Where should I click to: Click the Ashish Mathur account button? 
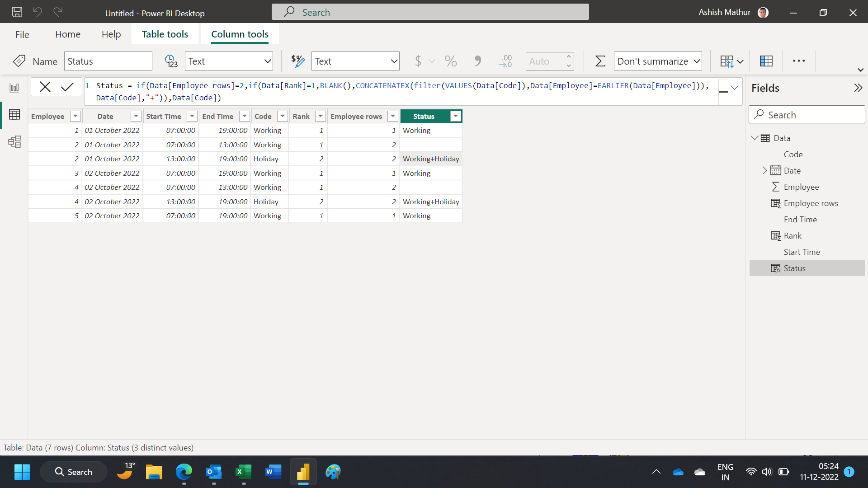click(733, 12)
